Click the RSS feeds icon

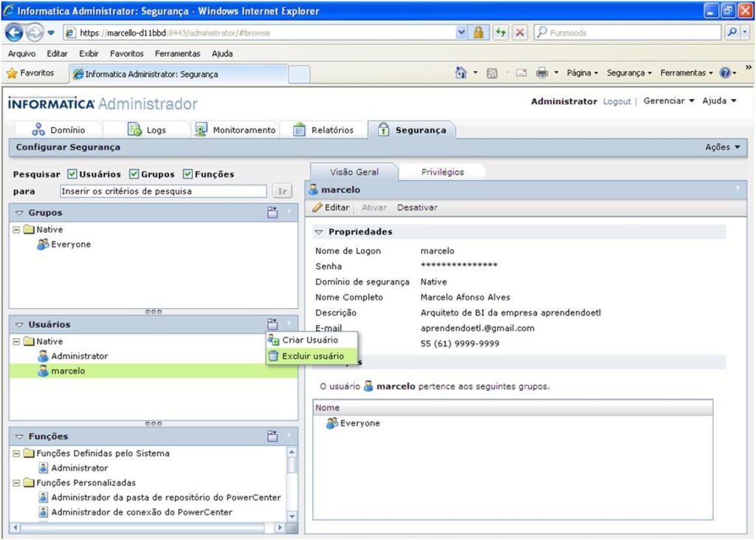point(492,73)
